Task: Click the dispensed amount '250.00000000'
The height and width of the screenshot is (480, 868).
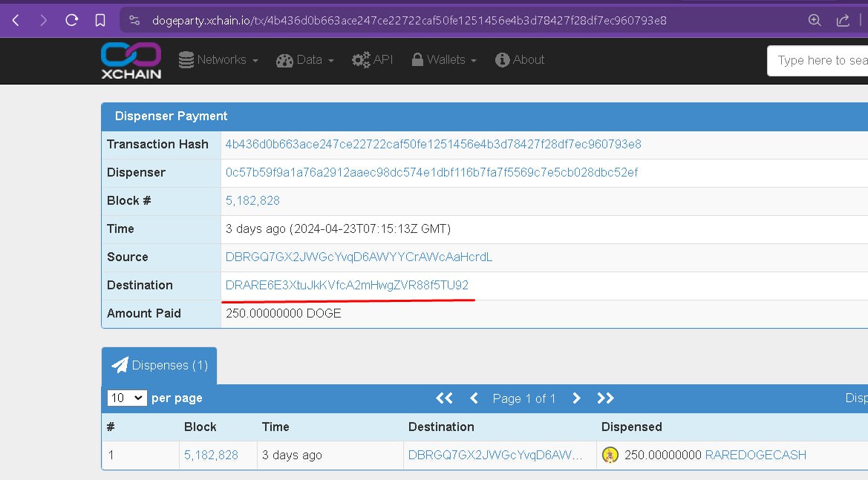Action: coord(663,455)
